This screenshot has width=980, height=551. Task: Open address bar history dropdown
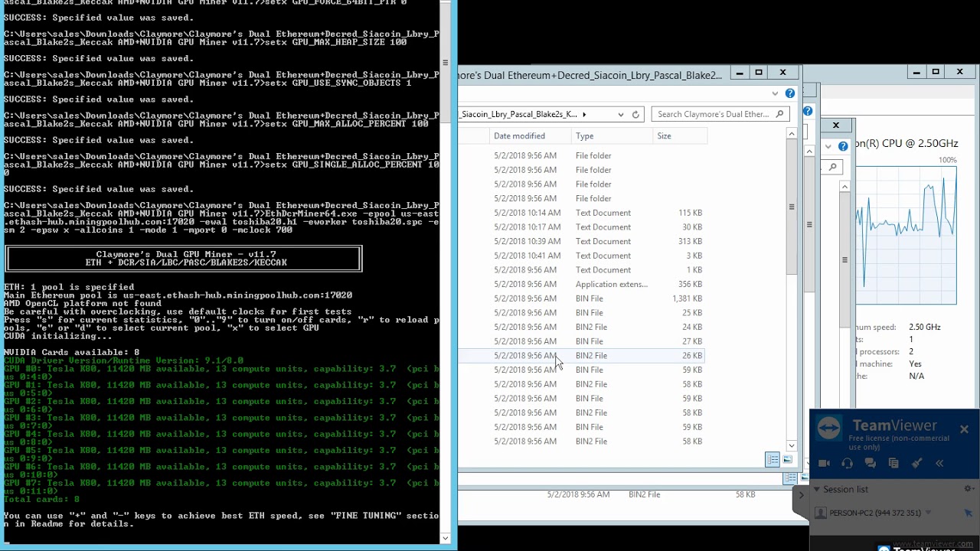(x=620, y=114)
